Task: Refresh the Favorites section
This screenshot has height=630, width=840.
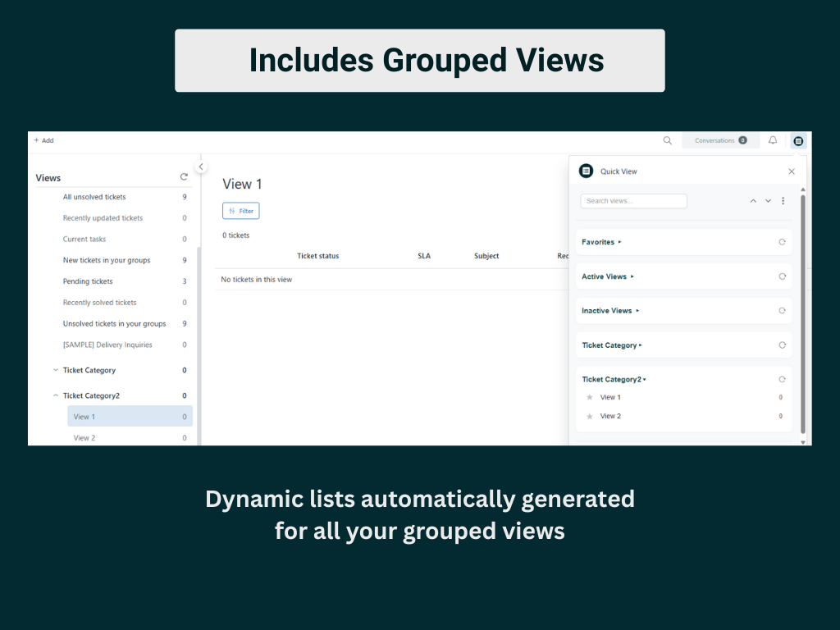Action: (780, 241)
